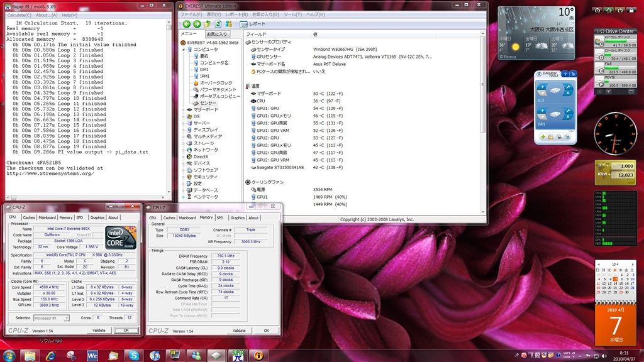
Task: Click the DAEMON Tools help question mark icon
Action: pos(565,74)
